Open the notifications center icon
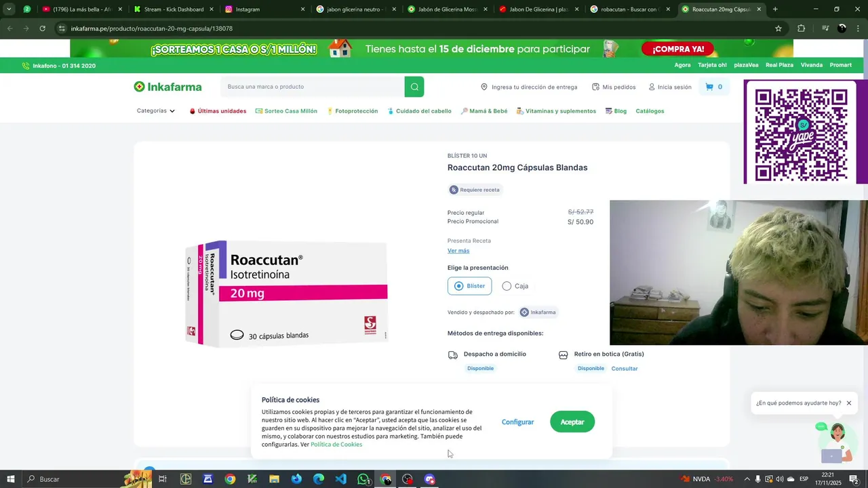Image resolution: width=868 pixels, height=488 pixels. (854, 479)
